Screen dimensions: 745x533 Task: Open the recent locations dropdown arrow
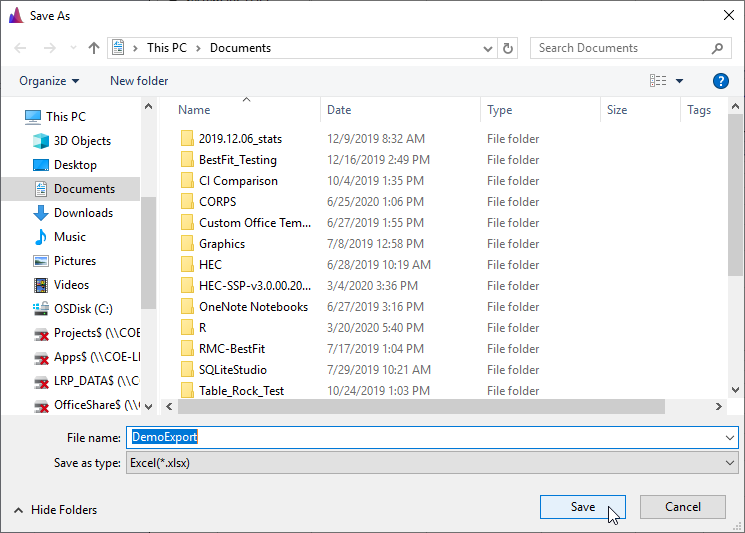(x=73, y=48)
